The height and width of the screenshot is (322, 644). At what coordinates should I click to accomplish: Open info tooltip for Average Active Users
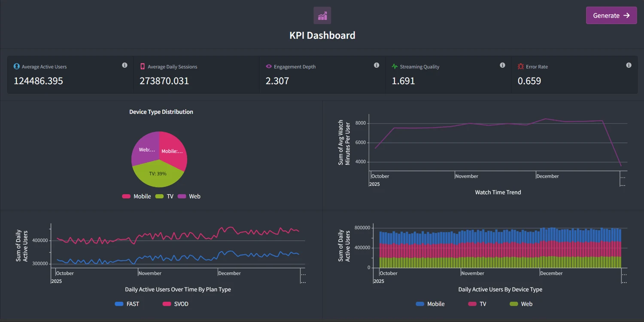[125, 65]
